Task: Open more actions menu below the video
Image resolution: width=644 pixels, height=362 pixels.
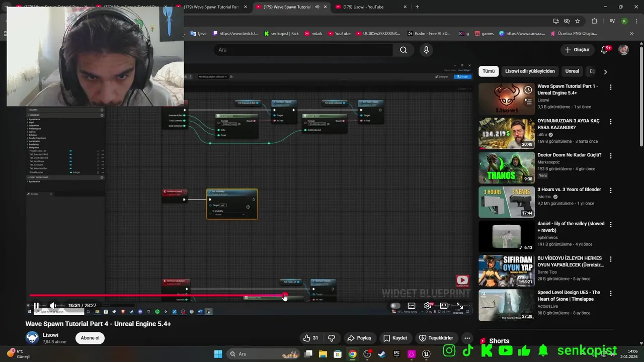Action: pyautogui.click(x=467, y=338)
